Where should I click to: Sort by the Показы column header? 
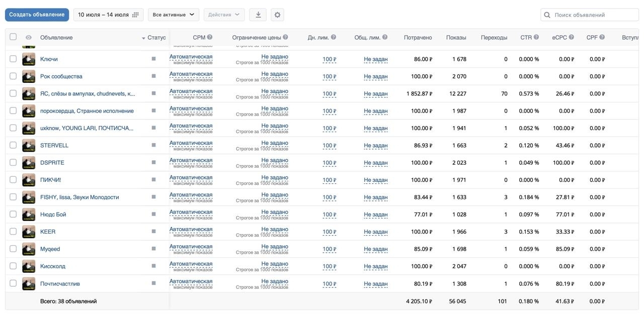(456, 38)
